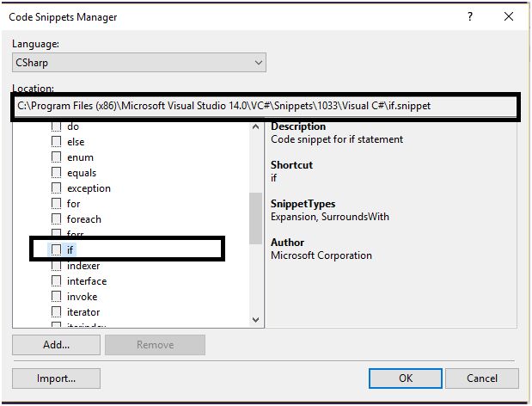Click the snippet icon beside 'iterator'
532x406 pixels.
[57, 312]
